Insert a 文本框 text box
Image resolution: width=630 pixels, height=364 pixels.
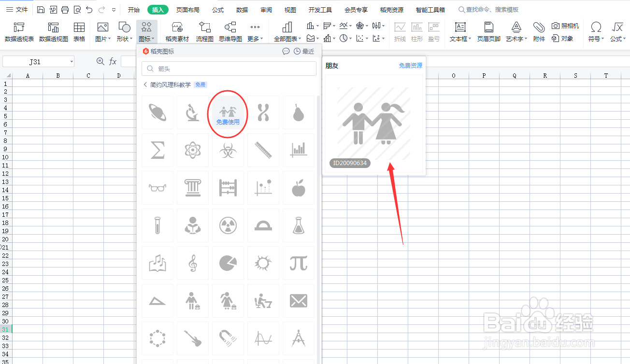click(x=460, y=32)
